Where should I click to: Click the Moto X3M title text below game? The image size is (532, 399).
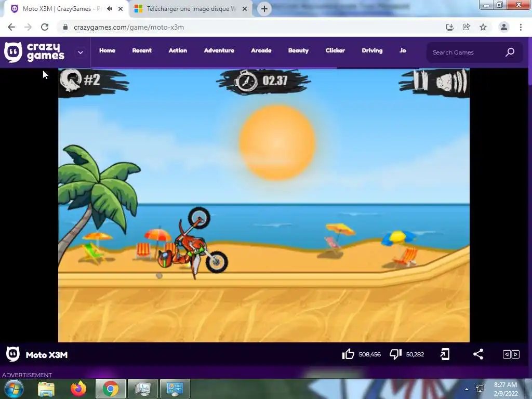(47, 355)
